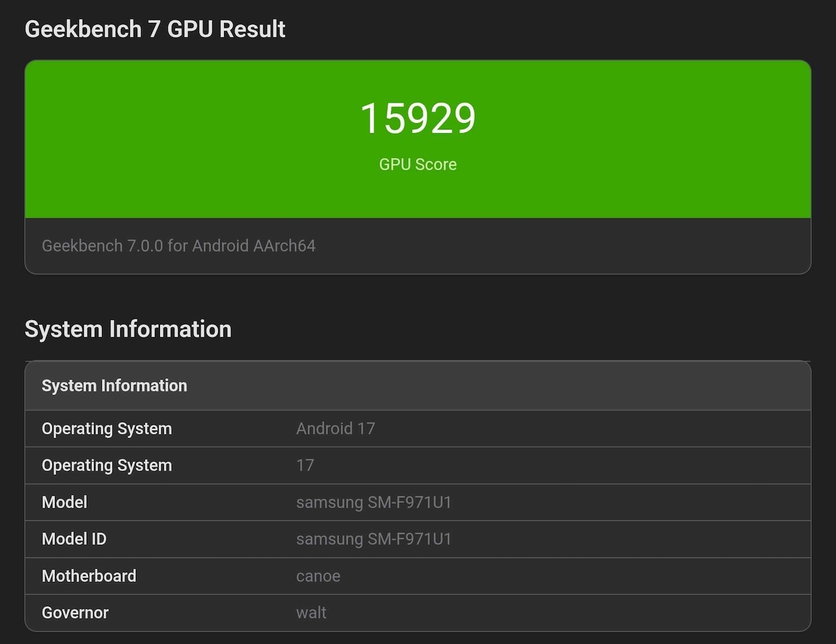The height and width of the screenshot is (644, 836).
Task: Click the 'Geekbench 7 GPU Result' heading
Action: 155,29
